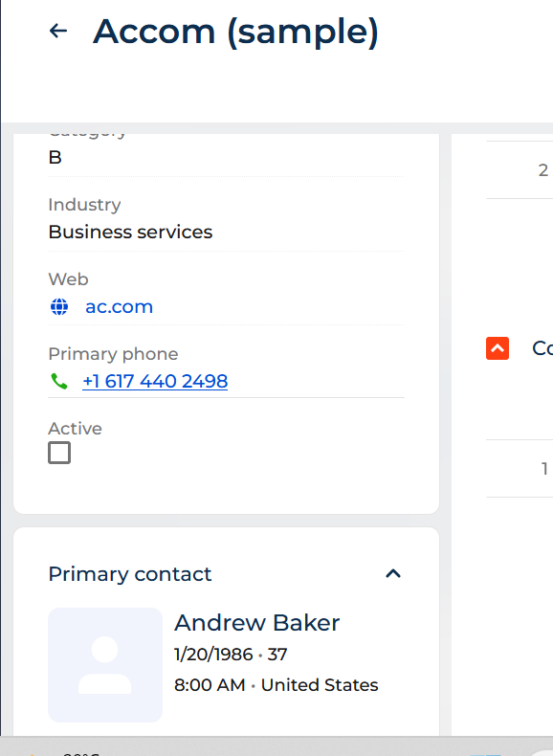Open the ac.com website link
The height and width of the screenshot is (756, 553).
119,306
